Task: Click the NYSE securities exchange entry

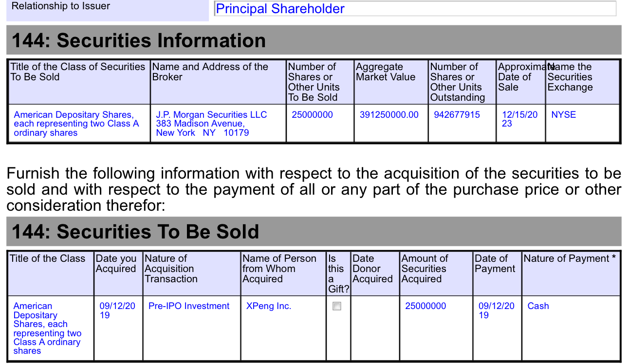Action: click(563, 115)
